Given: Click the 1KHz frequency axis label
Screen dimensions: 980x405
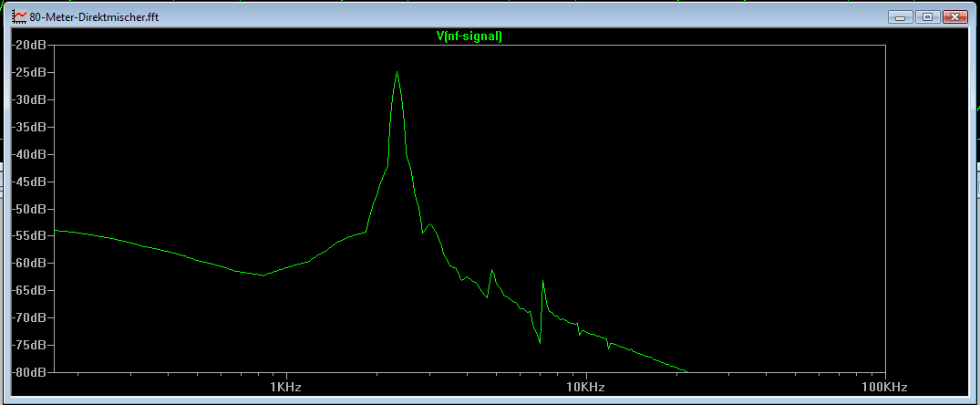Looking at the screenshot, I should click(285, 387).
